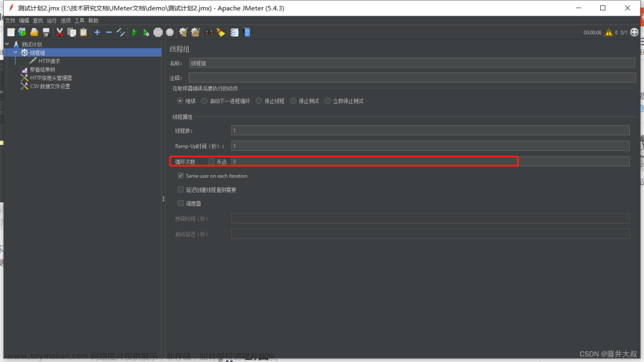644x362 pixels.
Task: Open the 运行 menu
Action: (52, 21)
